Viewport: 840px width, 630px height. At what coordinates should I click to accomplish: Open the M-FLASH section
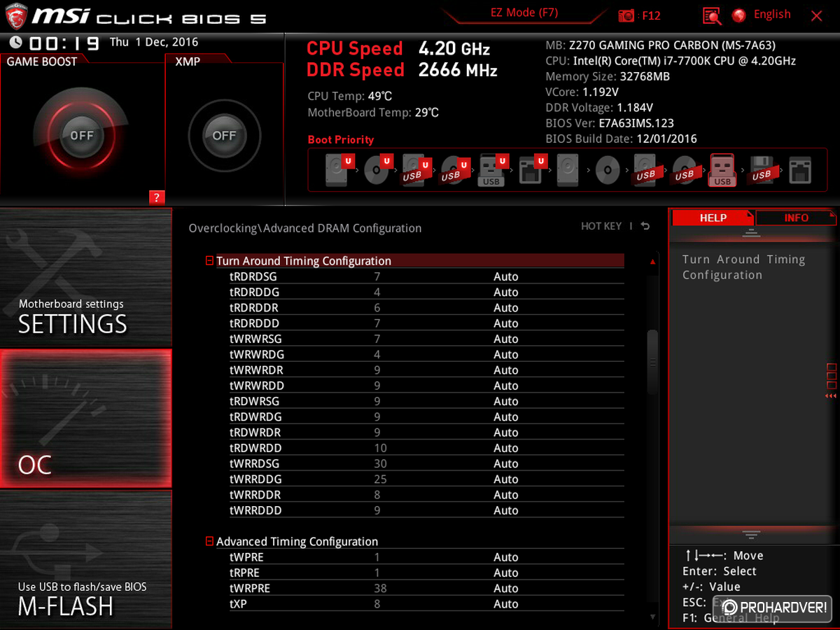(85, 559)
